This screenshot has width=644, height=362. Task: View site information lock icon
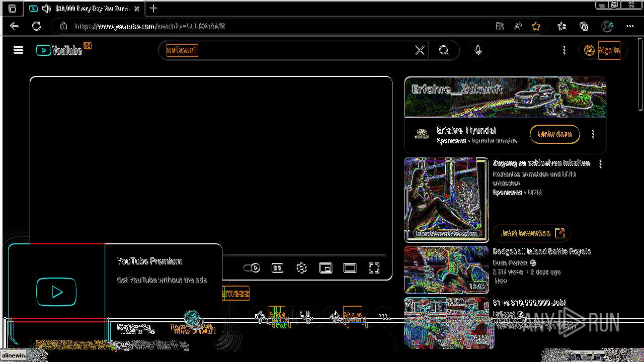tap(63, 26)
